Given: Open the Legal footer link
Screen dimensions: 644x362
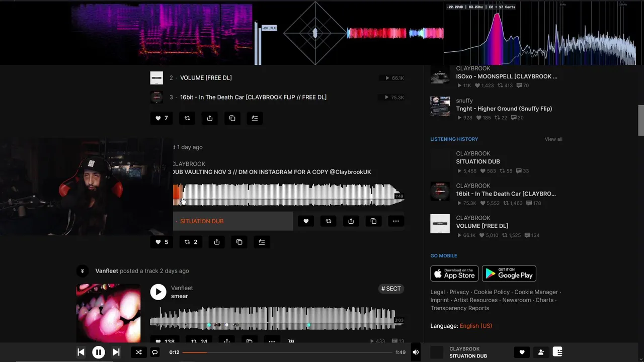Looking at the screenshot, I should coord(438,292).
